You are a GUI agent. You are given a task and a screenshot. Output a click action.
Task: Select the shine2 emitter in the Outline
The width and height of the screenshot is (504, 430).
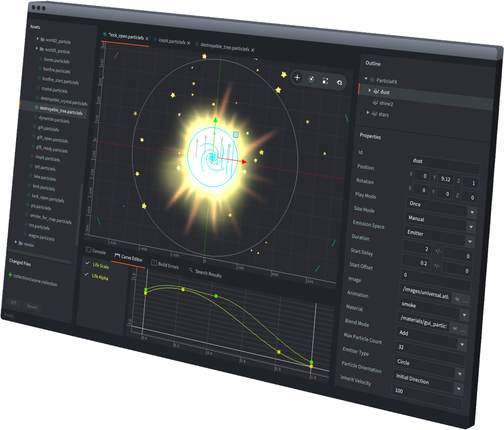point(386,103)
